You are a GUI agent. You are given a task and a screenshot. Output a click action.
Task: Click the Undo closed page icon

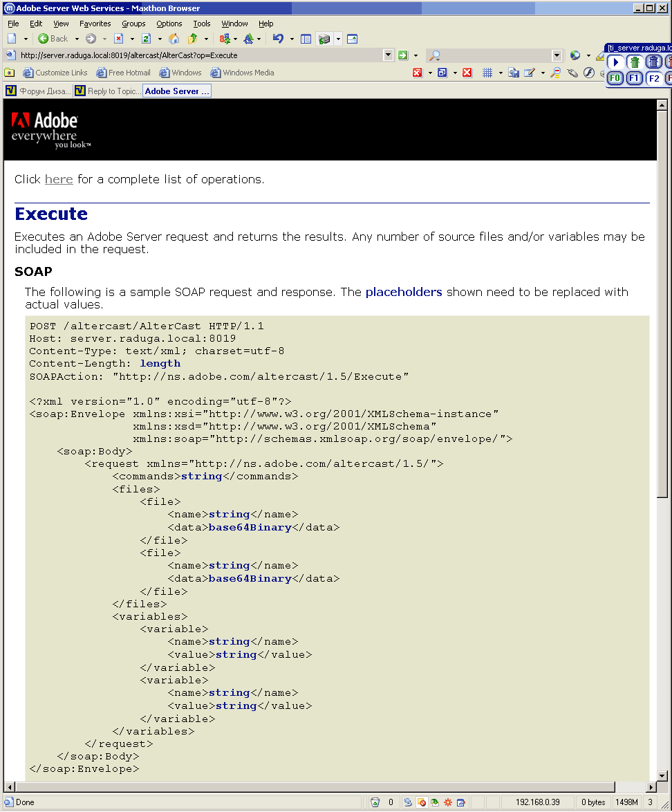[278, 39]
